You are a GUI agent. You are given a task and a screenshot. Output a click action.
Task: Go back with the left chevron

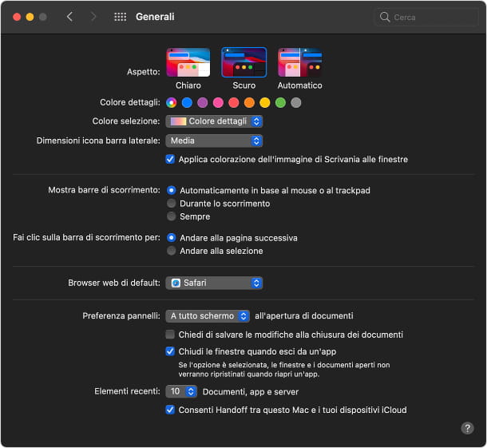[x=70, y=17]
